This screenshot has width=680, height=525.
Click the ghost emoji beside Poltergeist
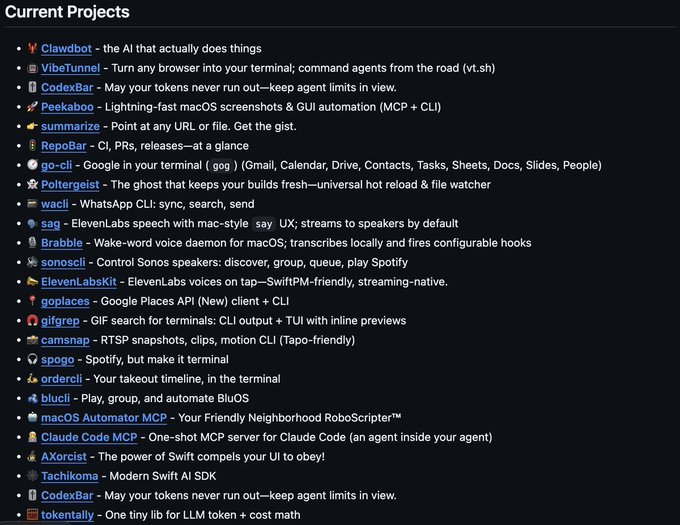[x=33, y=184]
